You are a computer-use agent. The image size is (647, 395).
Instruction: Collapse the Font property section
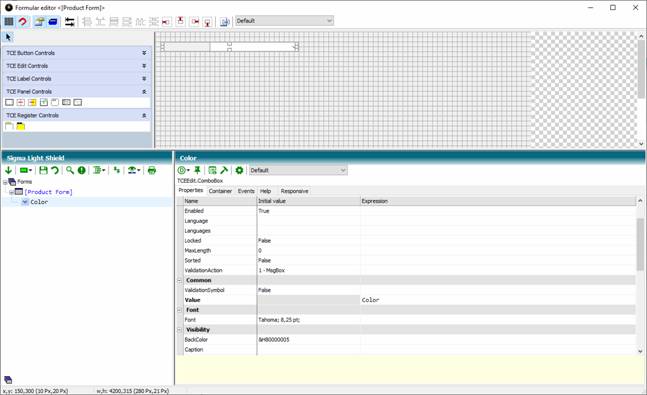click(179, 310)
